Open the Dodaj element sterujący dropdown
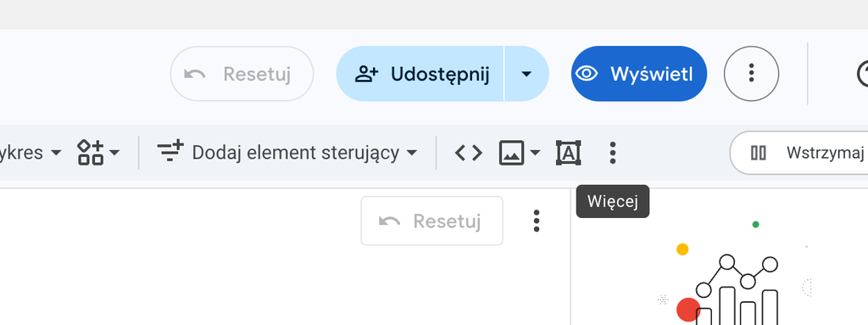The width and height of the screenshot is (868, 325). (287, 153)
